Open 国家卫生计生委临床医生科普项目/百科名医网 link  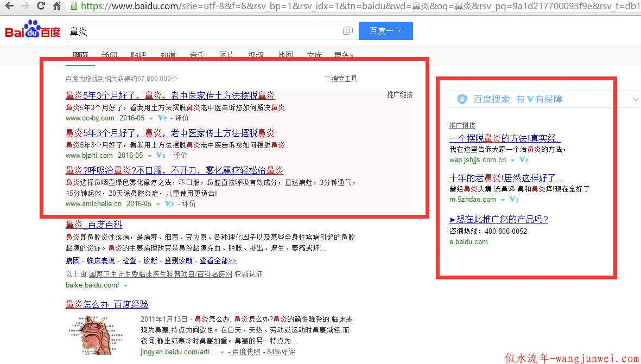pyautogui.click(x=161, y=274)
